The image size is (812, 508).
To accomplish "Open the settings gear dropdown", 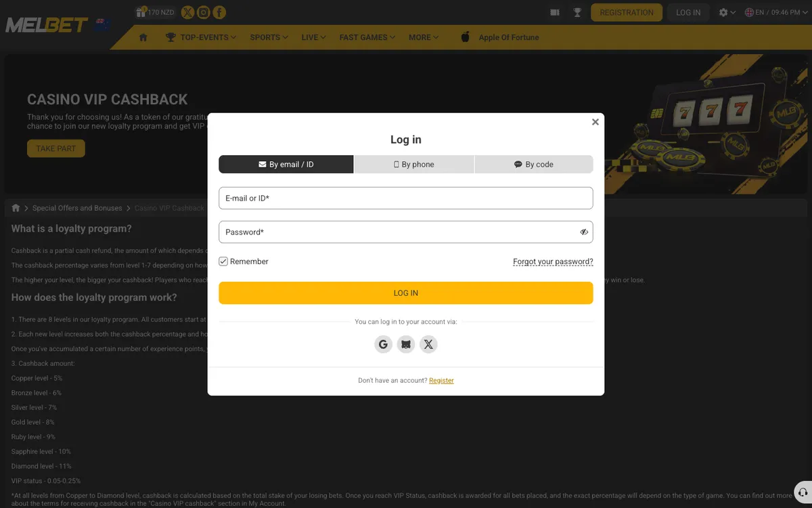I will coord(727,12).
